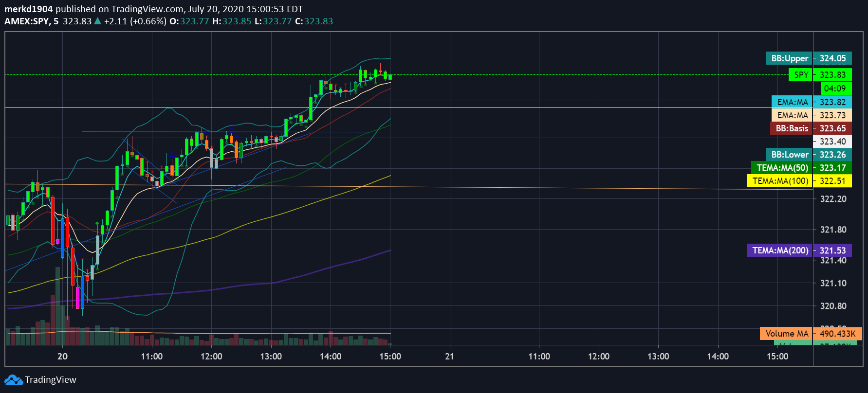Click the first 13:00 time axis label
The height and width of the screenshot is (393, 868).
[x=271, y=357]
